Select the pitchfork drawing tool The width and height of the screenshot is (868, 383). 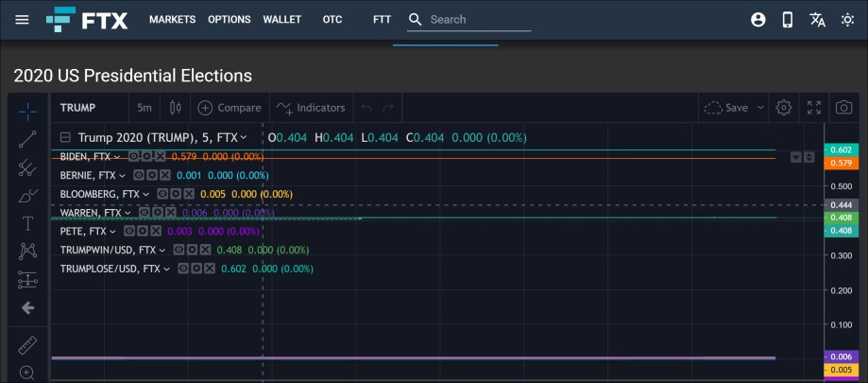(27, 167)
